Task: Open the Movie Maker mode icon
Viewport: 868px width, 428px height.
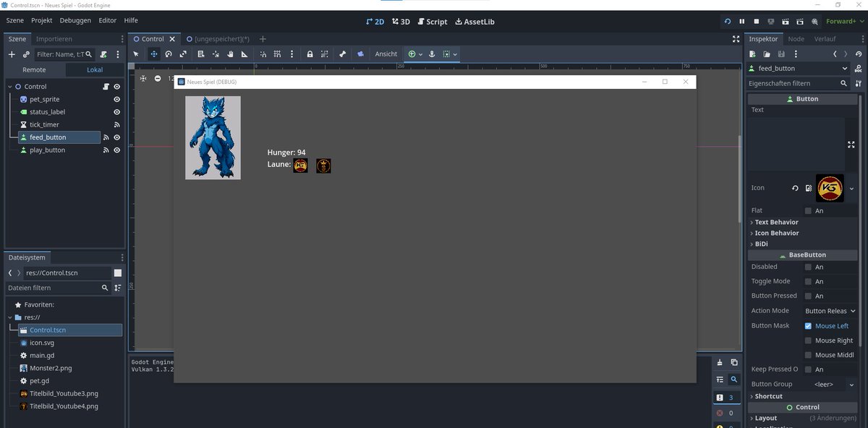Action: (x=815, y=22)
